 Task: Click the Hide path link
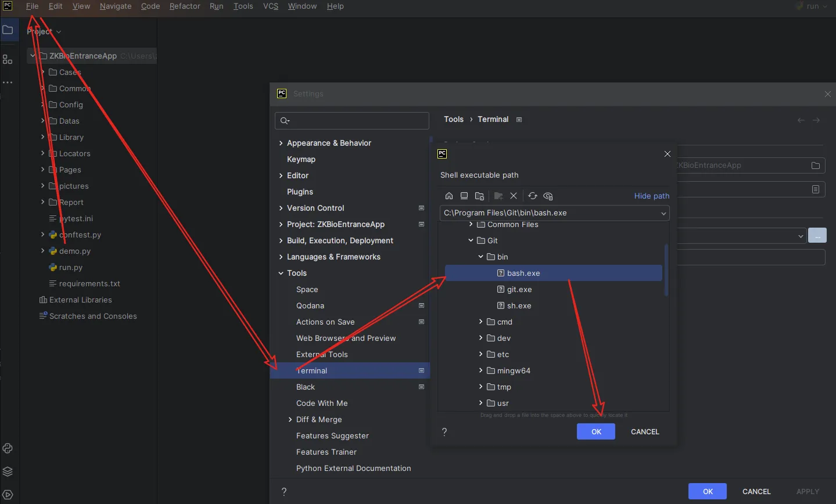pos(651,196)
